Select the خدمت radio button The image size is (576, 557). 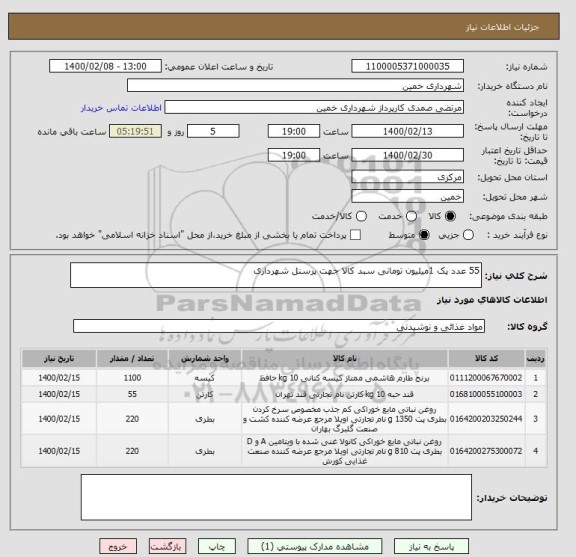tap(411, 216)
